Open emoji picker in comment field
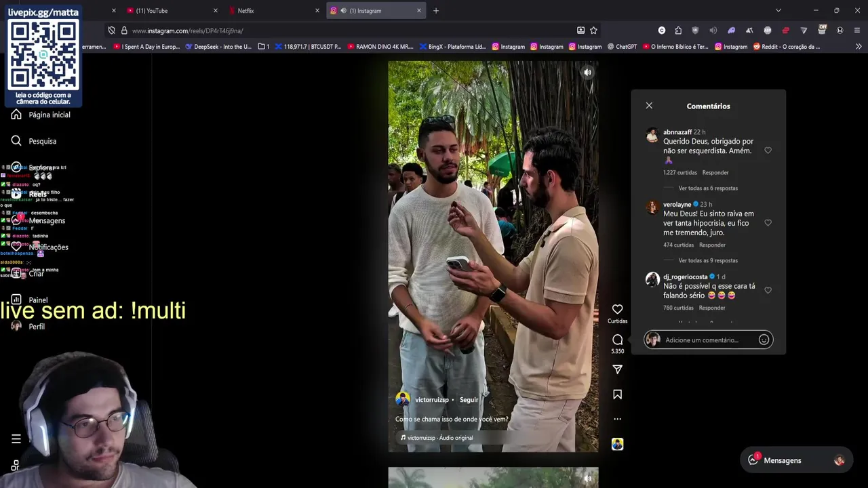 pyautogui.click(x=764, y=340)
